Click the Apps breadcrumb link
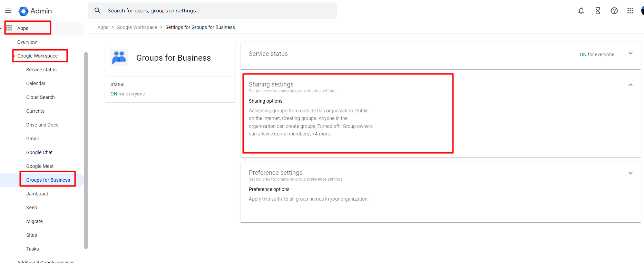The image size is (644, 263). [x=103, y=27]
